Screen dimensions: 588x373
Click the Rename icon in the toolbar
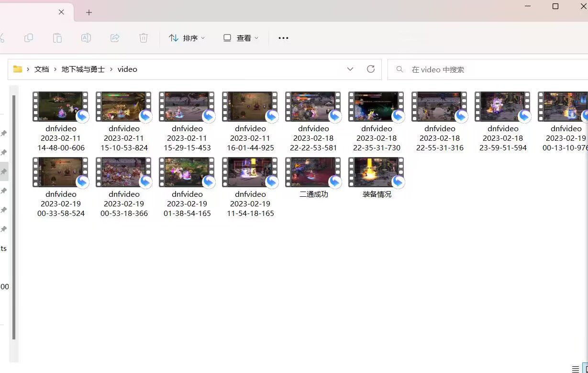click(x=86, y=38)
